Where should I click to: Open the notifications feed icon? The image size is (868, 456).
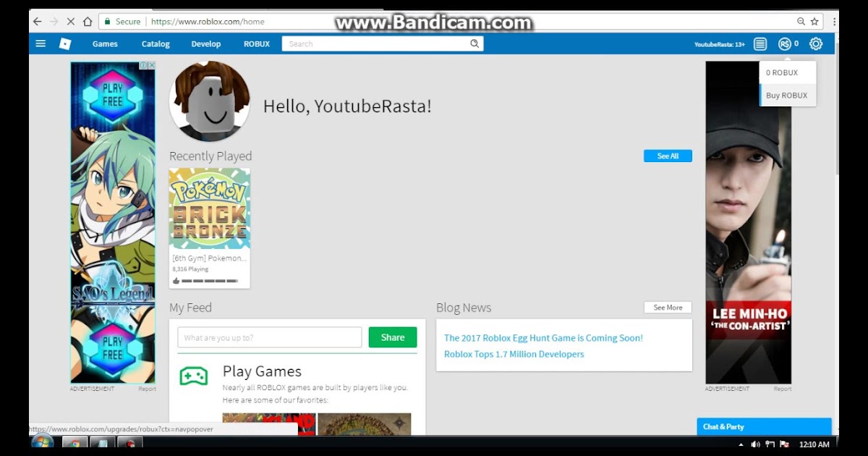(x=760, y=44)
